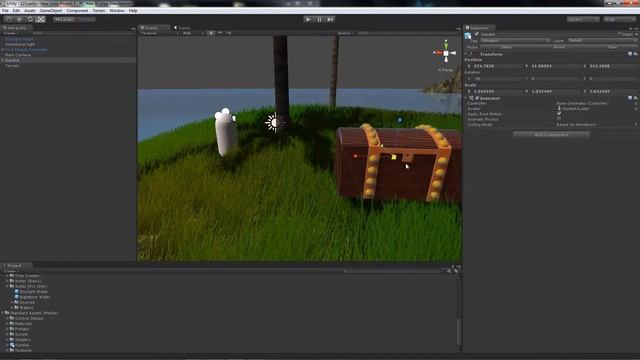Toggle scene overlay image button in Scene toolbar
Image resolution: width=640 pixels, height=360 pixels.
[x=220, y=33]
